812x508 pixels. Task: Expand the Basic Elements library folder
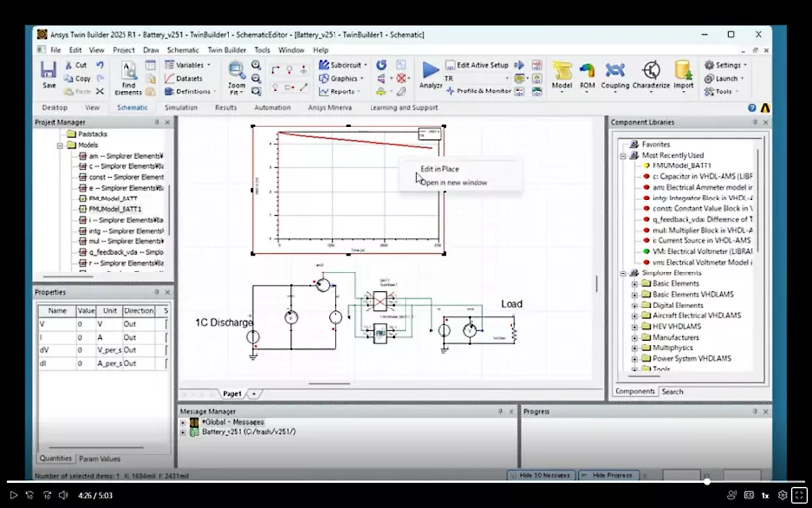(x=635, y=283)
